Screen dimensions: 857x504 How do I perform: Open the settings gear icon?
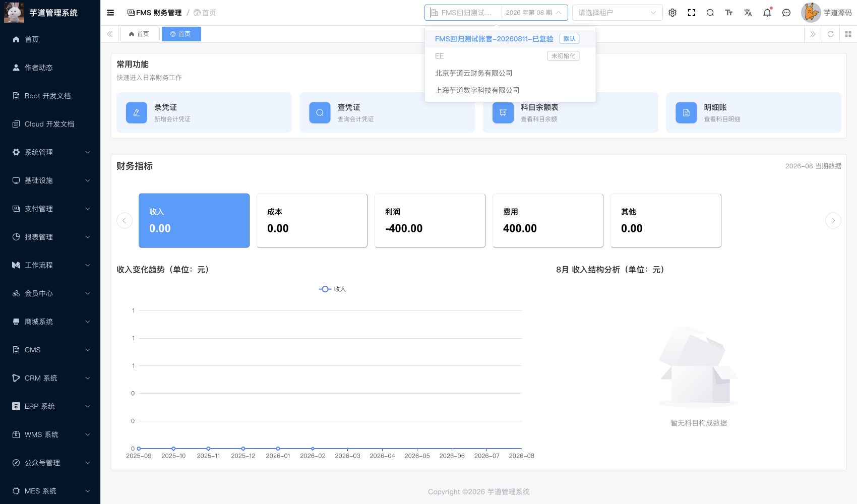(x=672, y=13)
